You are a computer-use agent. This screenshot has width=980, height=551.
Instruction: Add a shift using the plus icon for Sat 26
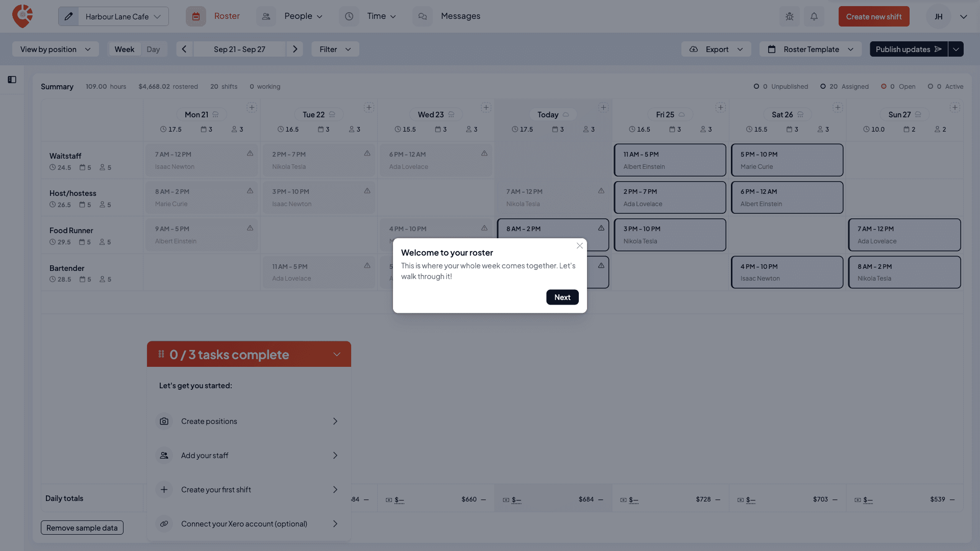838,107
